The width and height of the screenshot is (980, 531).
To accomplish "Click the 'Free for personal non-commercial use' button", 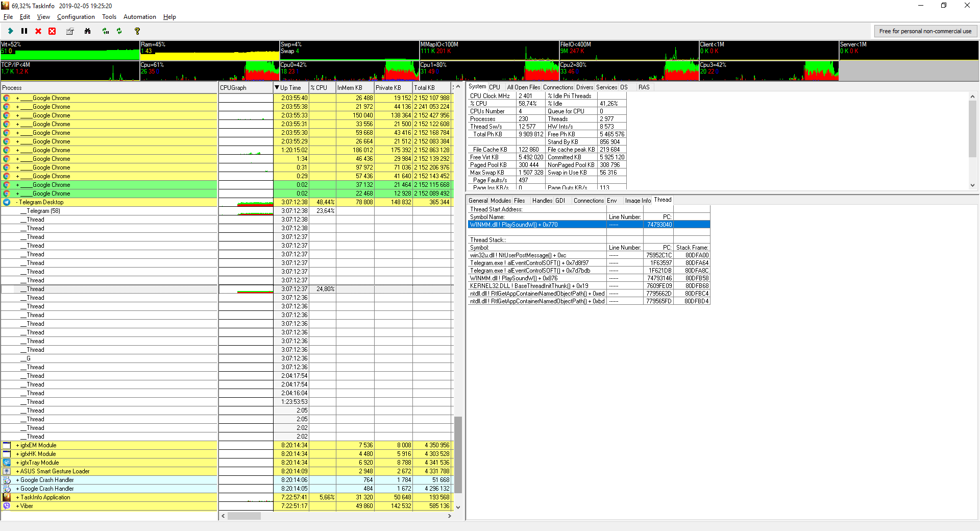I will tap(925, 31).
